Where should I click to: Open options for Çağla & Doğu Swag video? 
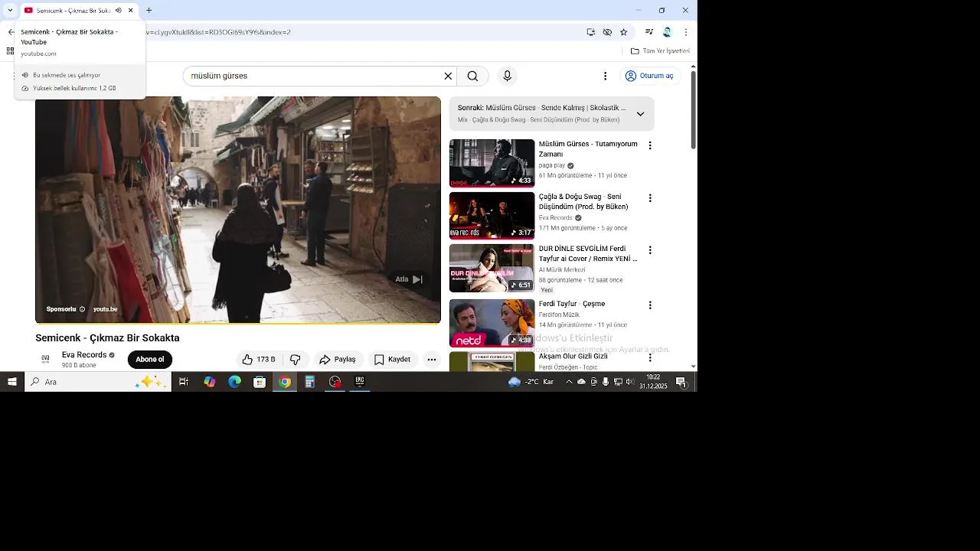pos(650,197)
